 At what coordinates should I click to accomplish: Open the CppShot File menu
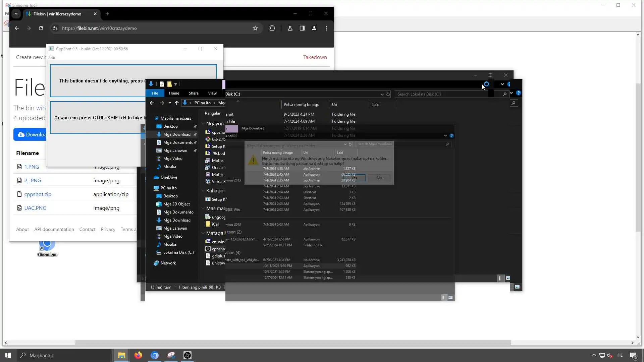(52, 57)
